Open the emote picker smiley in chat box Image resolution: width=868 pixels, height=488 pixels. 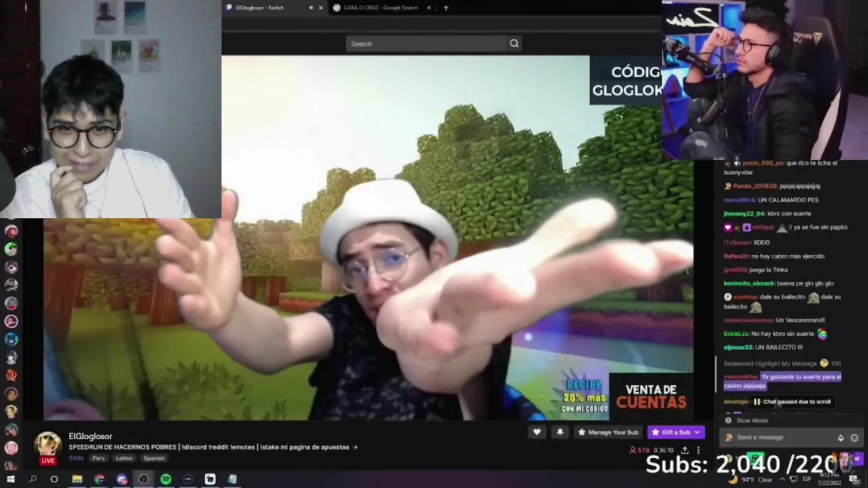click(854, 438)
